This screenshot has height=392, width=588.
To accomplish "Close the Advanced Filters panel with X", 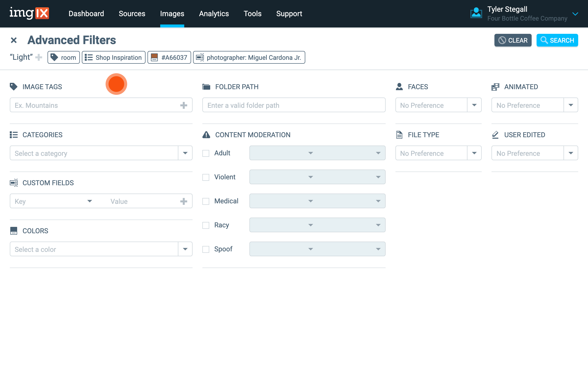I will point(14,40).
